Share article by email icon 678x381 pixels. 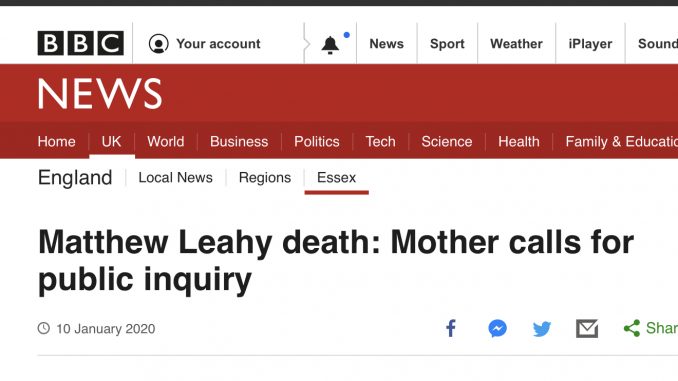click(587, 329)
